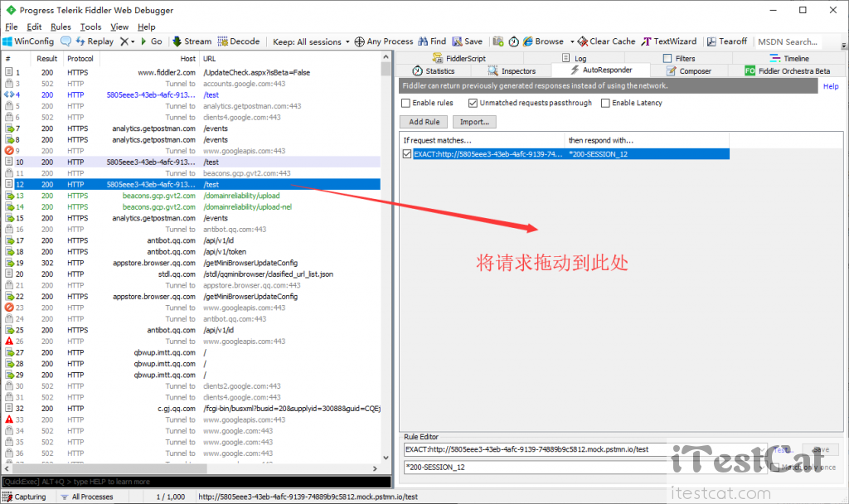Replay the selected session

95,41
